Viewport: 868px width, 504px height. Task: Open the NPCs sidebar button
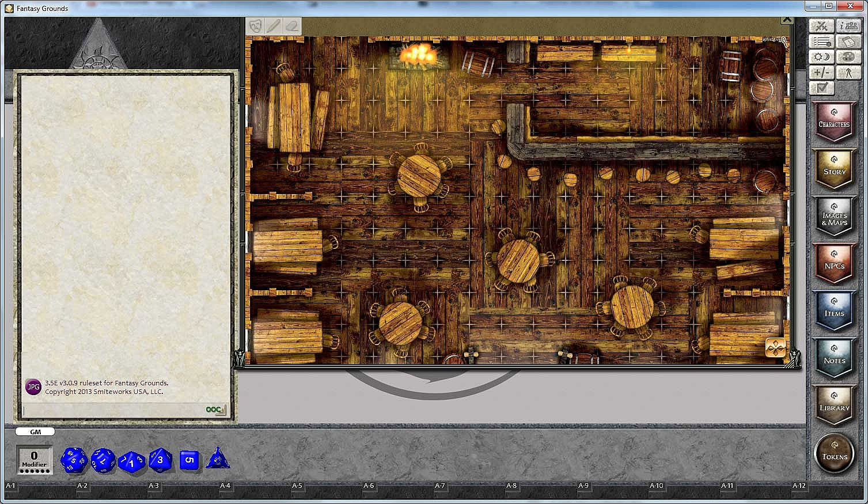[x=834, y=264]
